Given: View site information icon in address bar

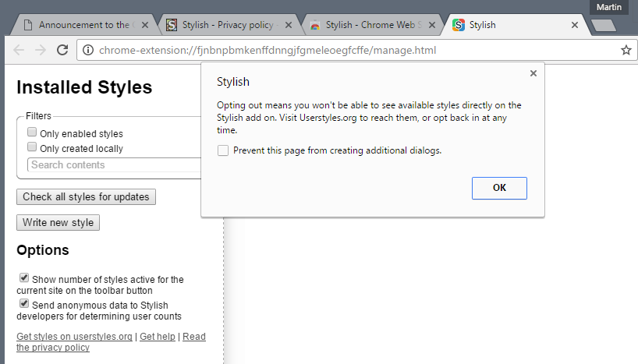Looking at the screenshot, I should coord(88,50).
